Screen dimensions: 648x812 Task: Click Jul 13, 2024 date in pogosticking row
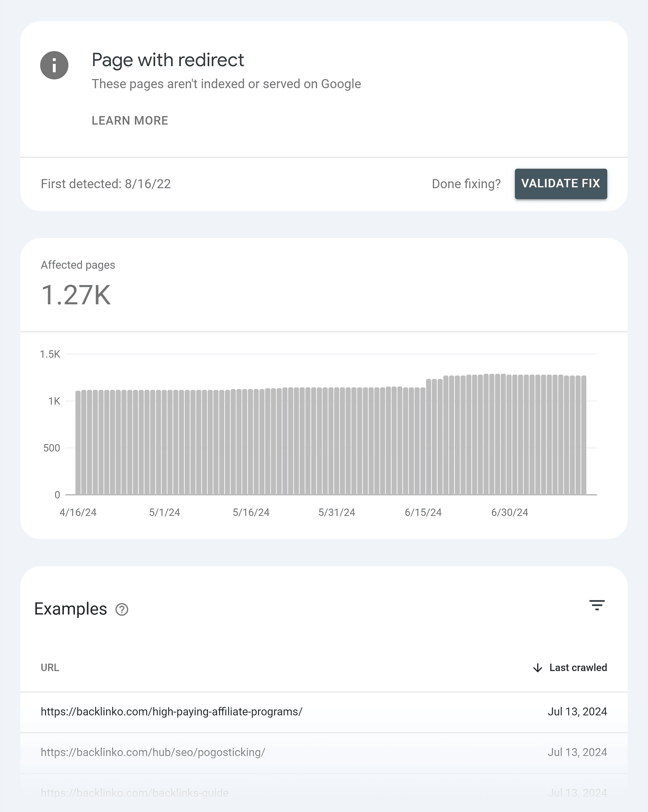coord(577,752)
